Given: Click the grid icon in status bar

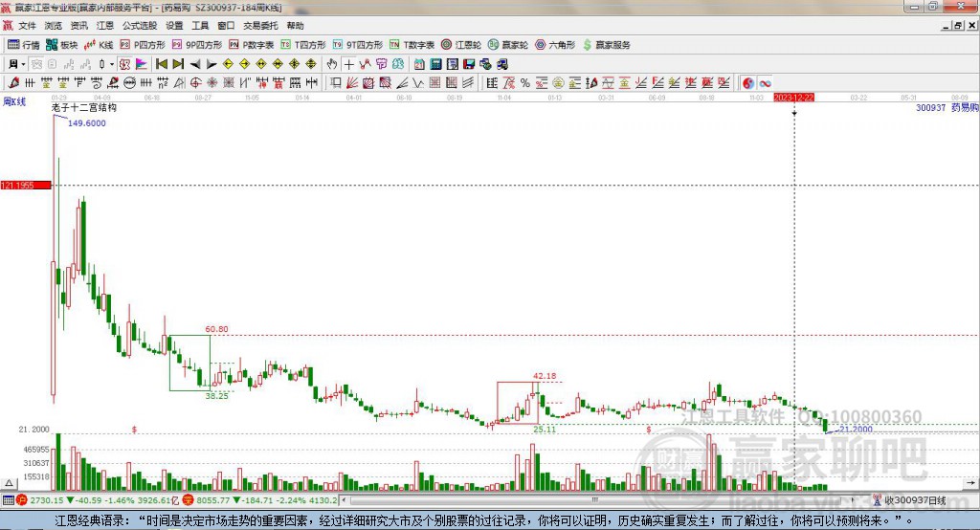Looking at the screenshot, I should [x=8, y=500].
